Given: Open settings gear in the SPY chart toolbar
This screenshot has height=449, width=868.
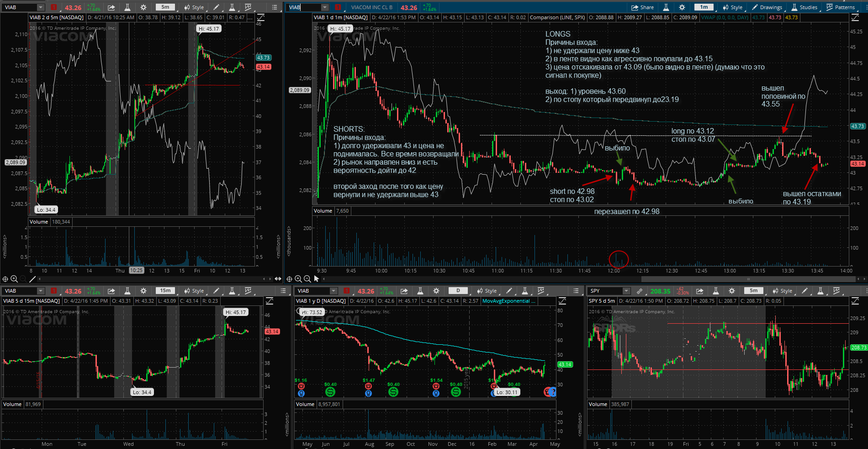Looking at the screenshot, I should pyautogui.click(x=732, y=291).
